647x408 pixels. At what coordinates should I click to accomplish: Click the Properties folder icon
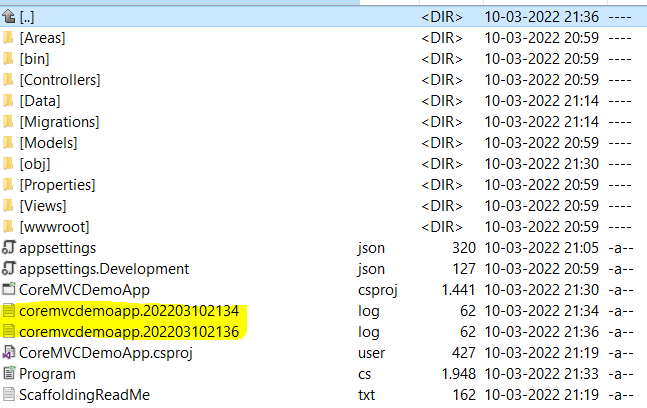coord(8,185)
